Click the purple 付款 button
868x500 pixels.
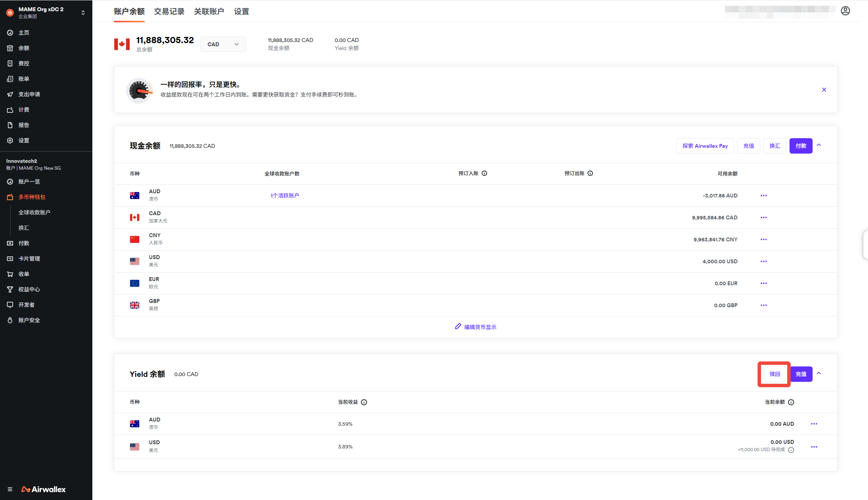[x=801, y=146]
